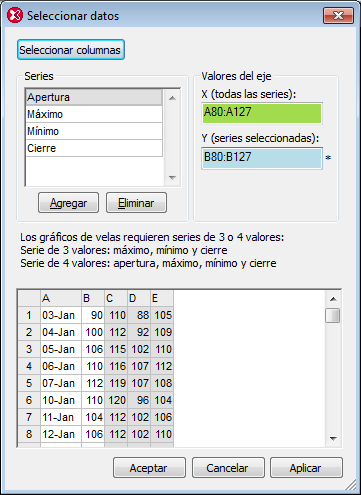Screen dimensions: 361x495
Task: Click the Aplicar button
Action: point(306,468)
